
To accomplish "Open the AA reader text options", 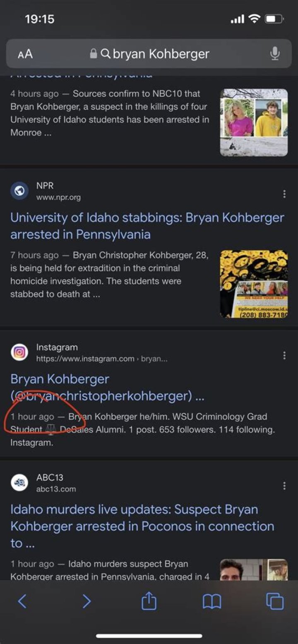I will click(25, 54).
